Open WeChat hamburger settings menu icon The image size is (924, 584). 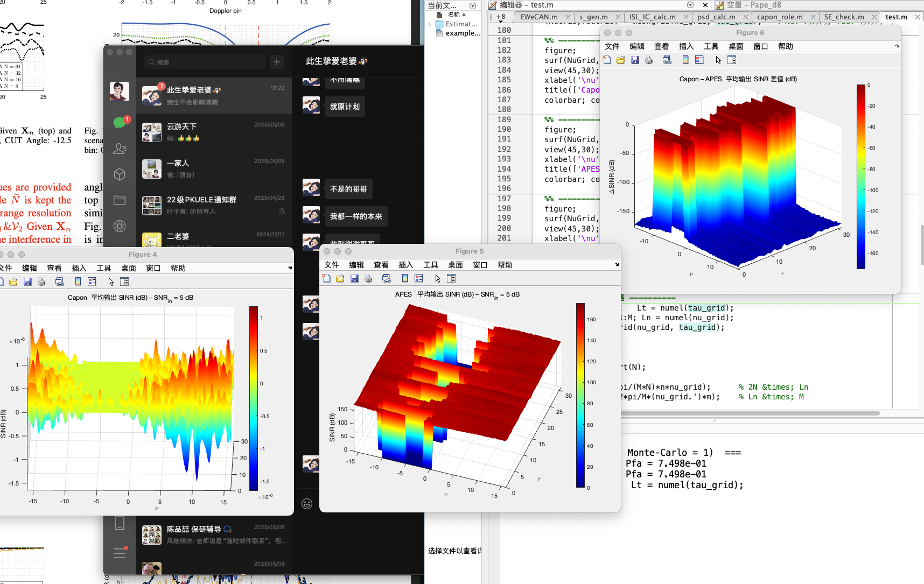[x=120, y=553]
